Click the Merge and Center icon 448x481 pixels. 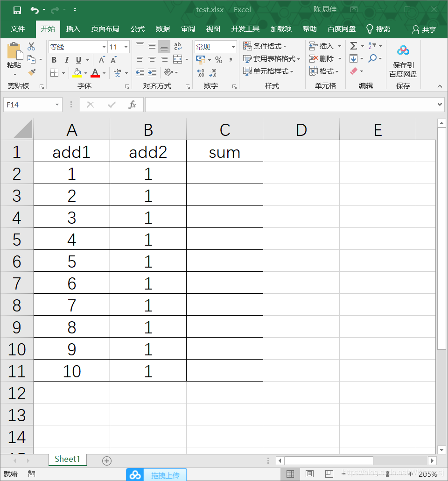(177, 59)
